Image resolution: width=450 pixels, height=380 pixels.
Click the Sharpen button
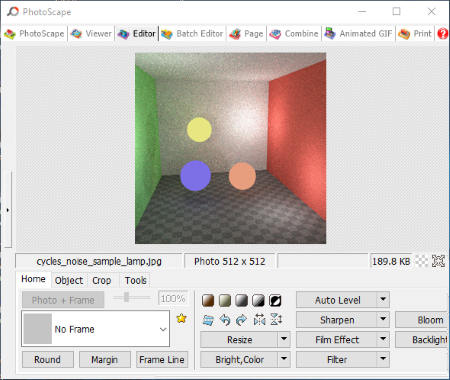(x=336, y=320)
